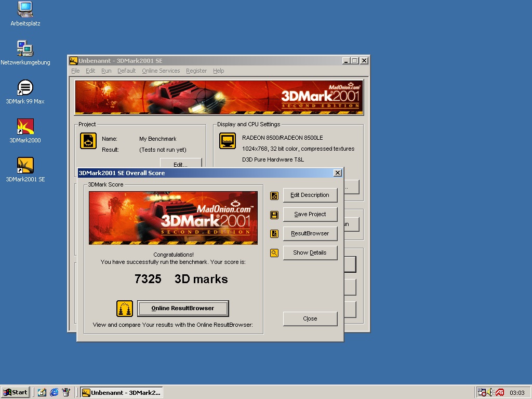The height and width of the screenshot is (399, 532).
Task: Open the File menu
Action: 75,71
